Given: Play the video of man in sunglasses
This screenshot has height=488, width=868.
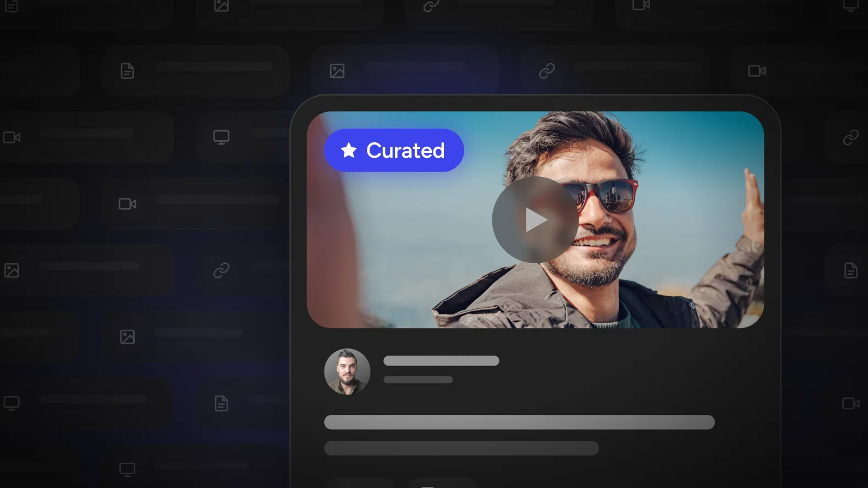Looking at the screenshot, I should [x=535, y=220].
